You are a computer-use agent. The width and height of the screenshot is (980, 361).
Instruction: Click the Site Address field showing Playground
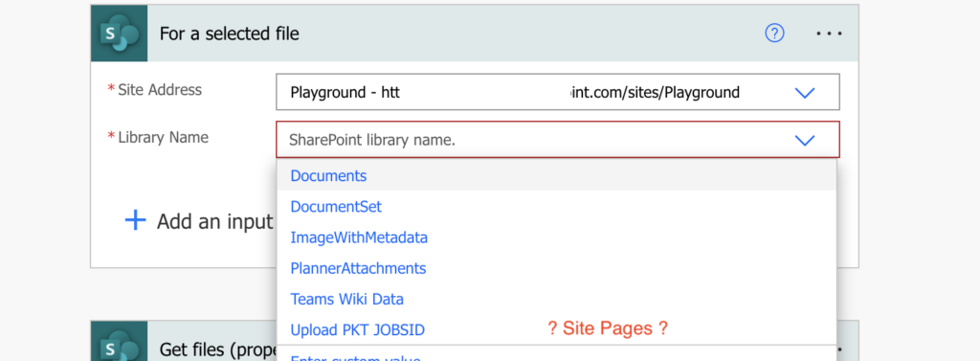(558, 93)
